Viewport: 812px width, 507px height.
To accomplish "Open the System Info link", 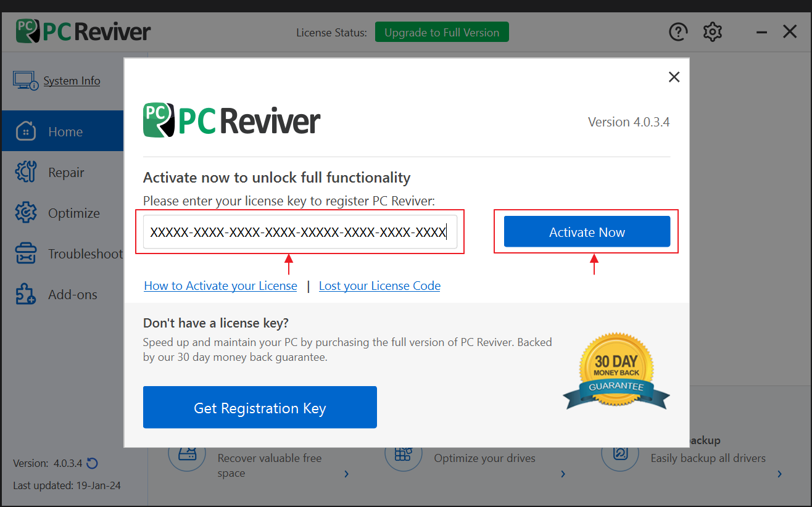I will tap(72, 81).
